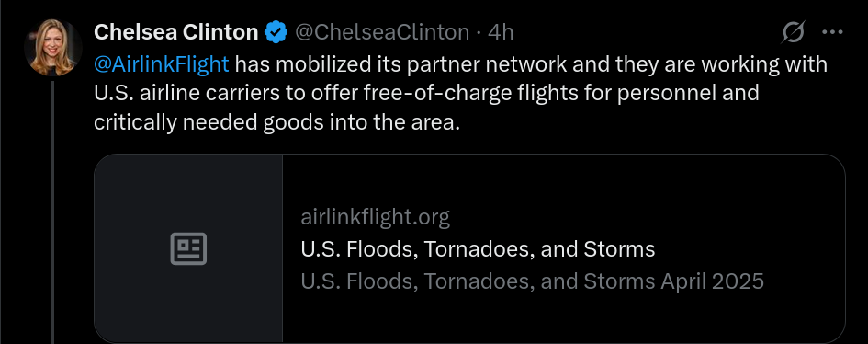
Task: Open the 4h timestamp permalink
Action: click(x=501, y=33)
